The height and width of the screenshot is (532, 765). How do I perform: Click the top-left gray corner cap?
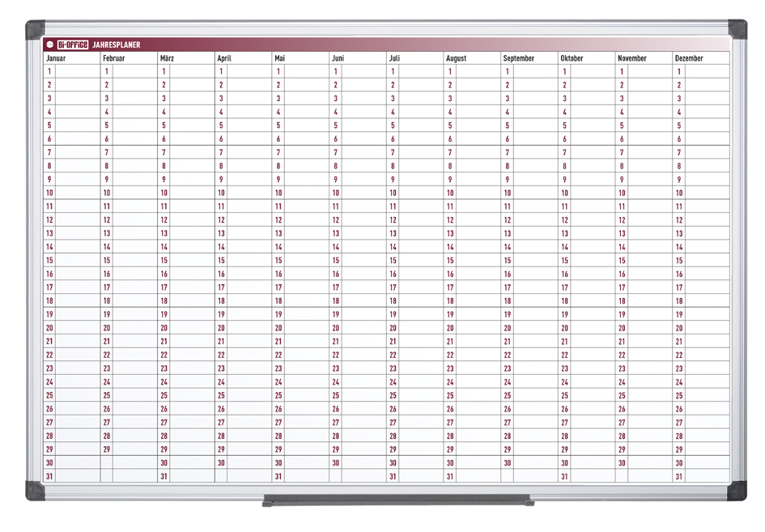tap(35, 30)
